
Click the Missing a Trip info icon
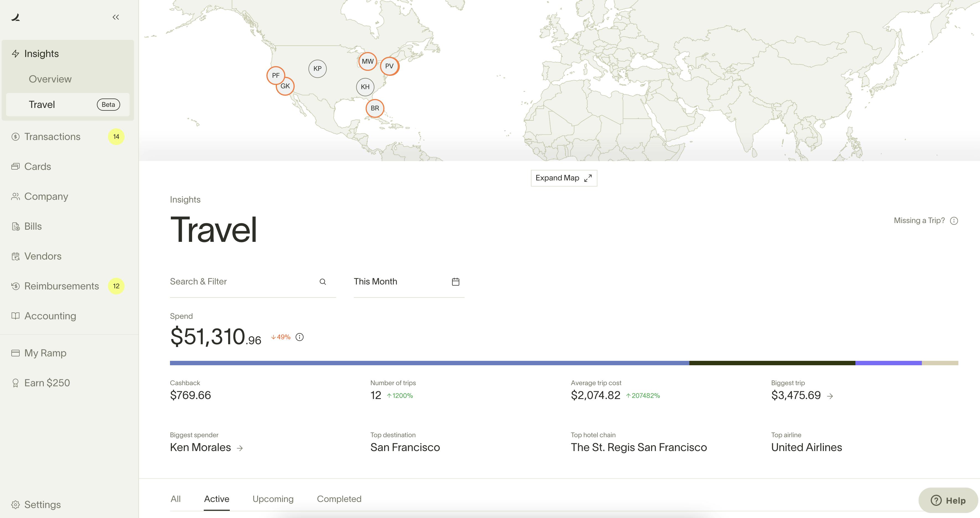point(954,221)
